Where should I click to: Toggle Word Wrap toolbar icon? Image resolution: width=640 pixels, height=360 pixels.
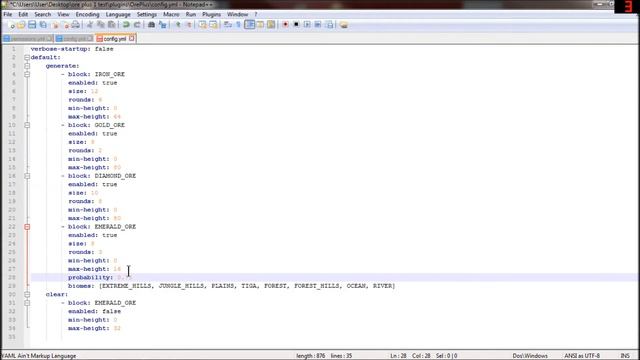pyautogui.click(x=228, y=25)
